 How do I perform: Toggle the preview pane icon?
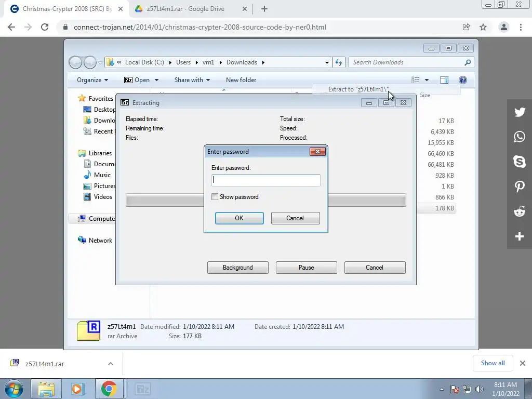[x=444, y=80]
